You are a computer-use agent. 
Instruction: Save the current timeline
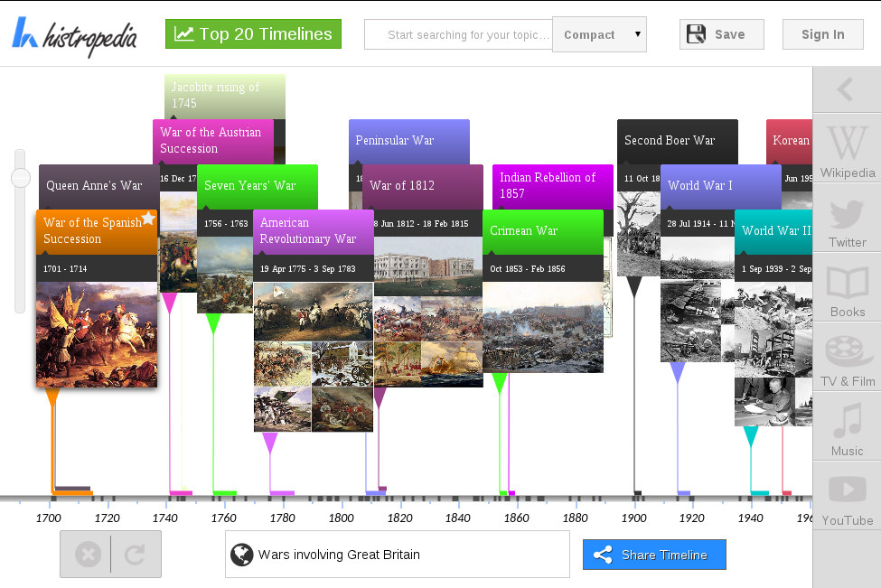click(721, 34)
